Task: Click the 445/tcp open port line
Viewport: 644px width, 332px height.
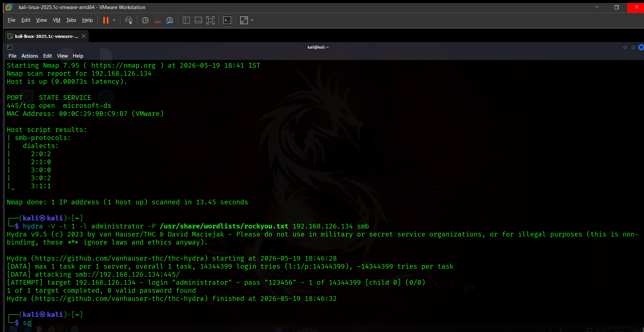Action: [x=59, y=106]
